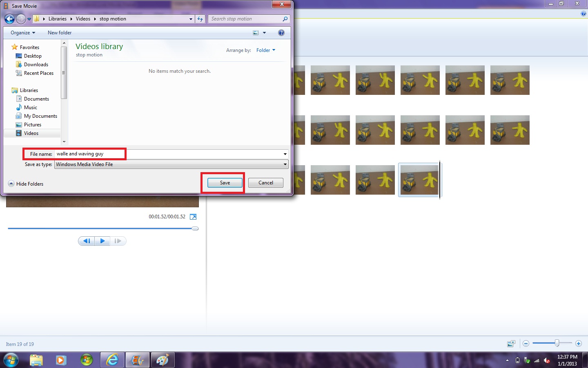This screenshot has height=368, width=588.
Task: Select Downloads in navigation pane
Action: [36, 65]
